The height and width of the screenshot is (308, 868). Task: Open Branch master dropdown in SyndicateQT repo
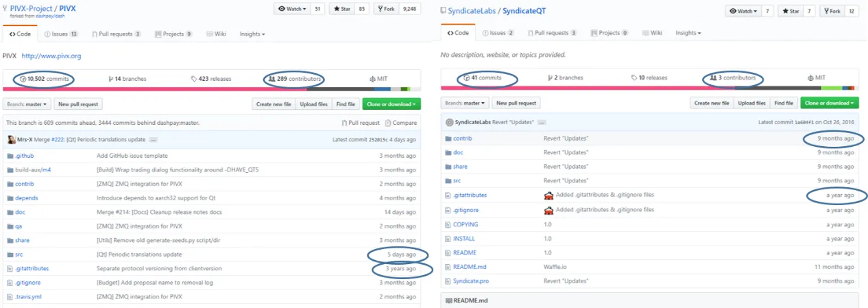[x=466, y=103]
